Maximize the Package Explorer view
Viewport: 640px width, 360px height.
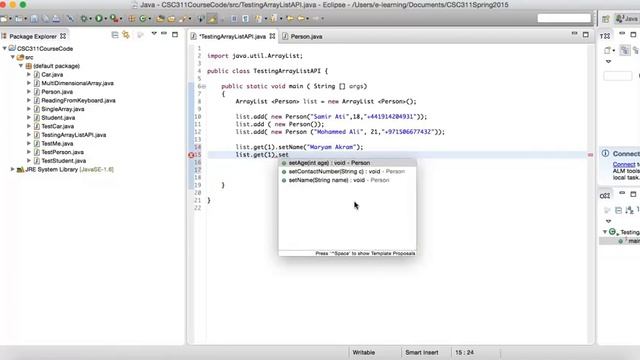[x=175, y=35]
